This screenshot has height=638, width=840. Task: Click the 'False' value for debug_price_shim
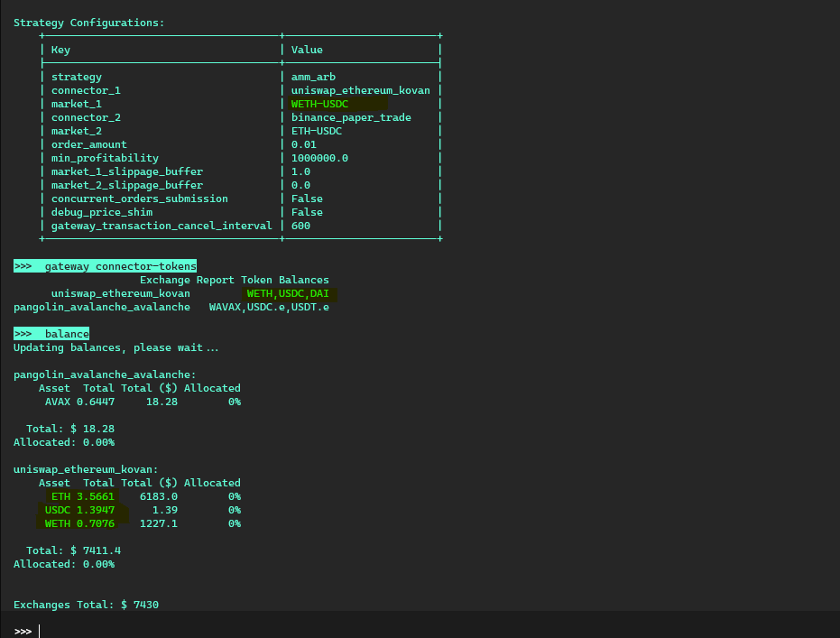[x=307, y=212]
